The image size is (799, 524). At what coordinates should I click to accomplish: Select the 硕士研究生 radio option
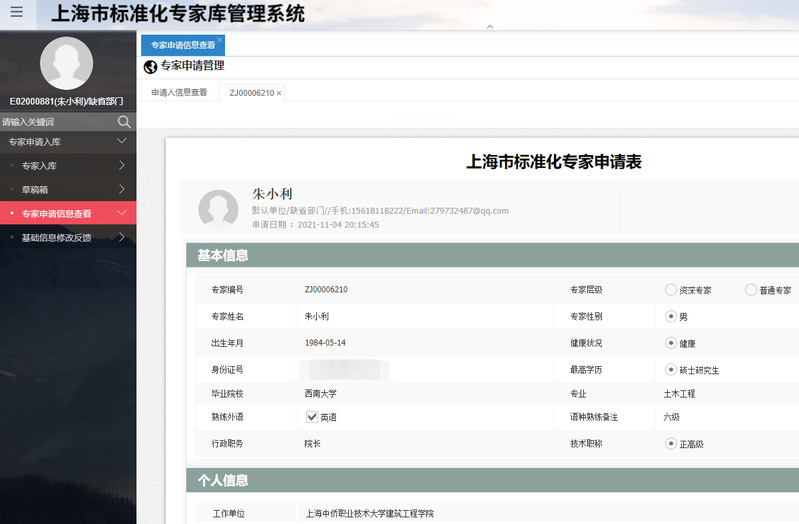click(x=671, y=369)
